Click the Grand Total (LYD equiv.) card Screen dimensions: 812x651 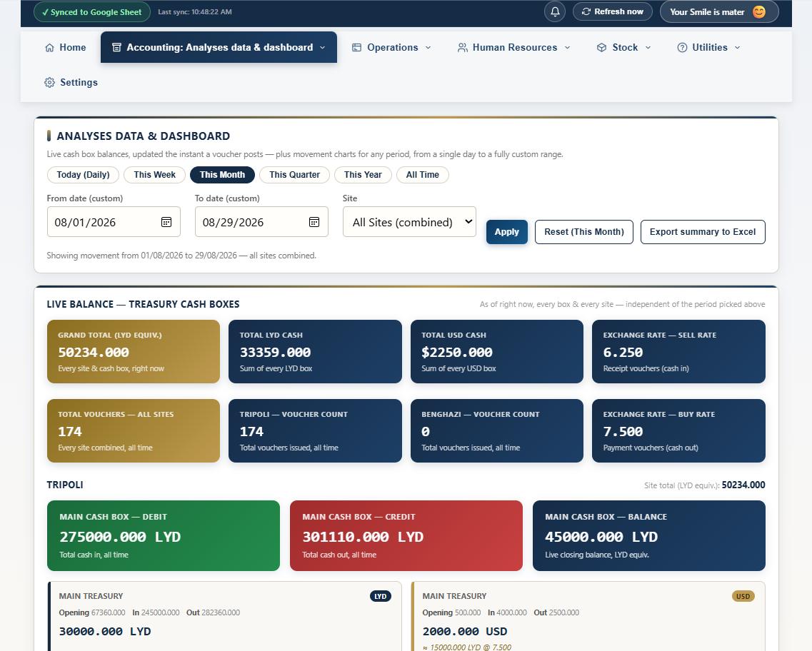[133, 351]
